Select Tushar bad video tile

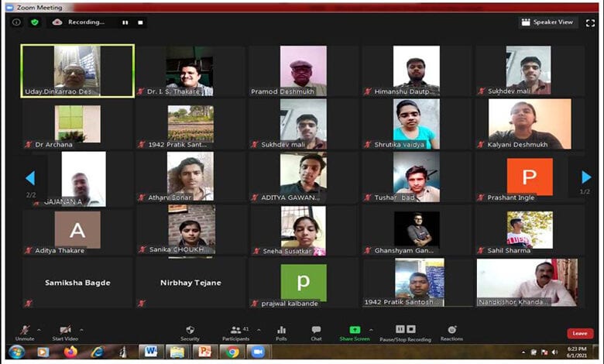point(417,177)
